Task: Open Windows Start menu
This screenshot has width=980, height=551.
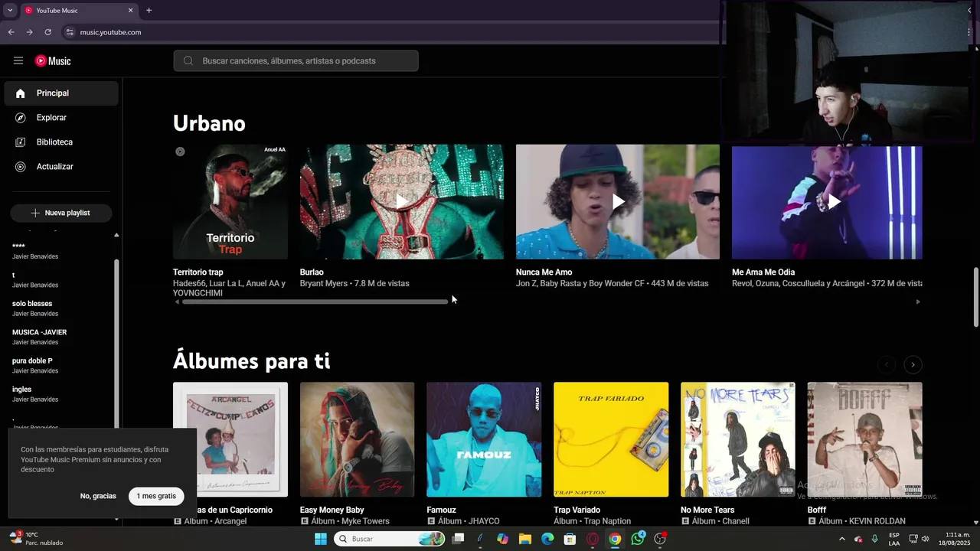Action: pyautogui.click(x=321, y=539)
